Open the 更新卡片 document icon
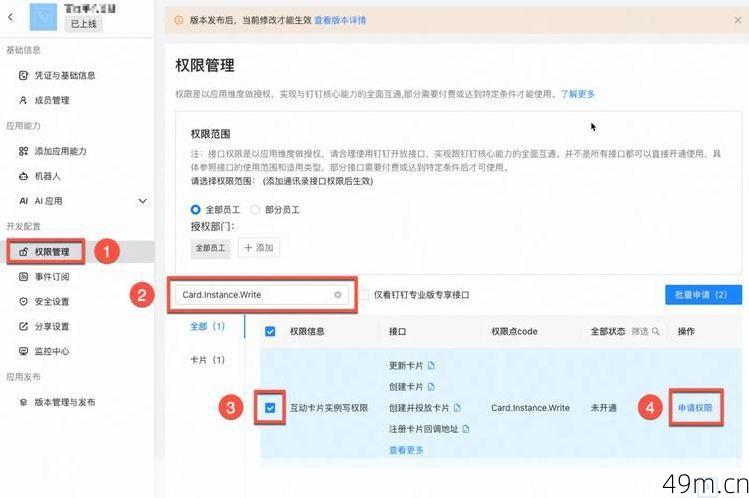The image size is (749, 498). [x=431, y=366]
